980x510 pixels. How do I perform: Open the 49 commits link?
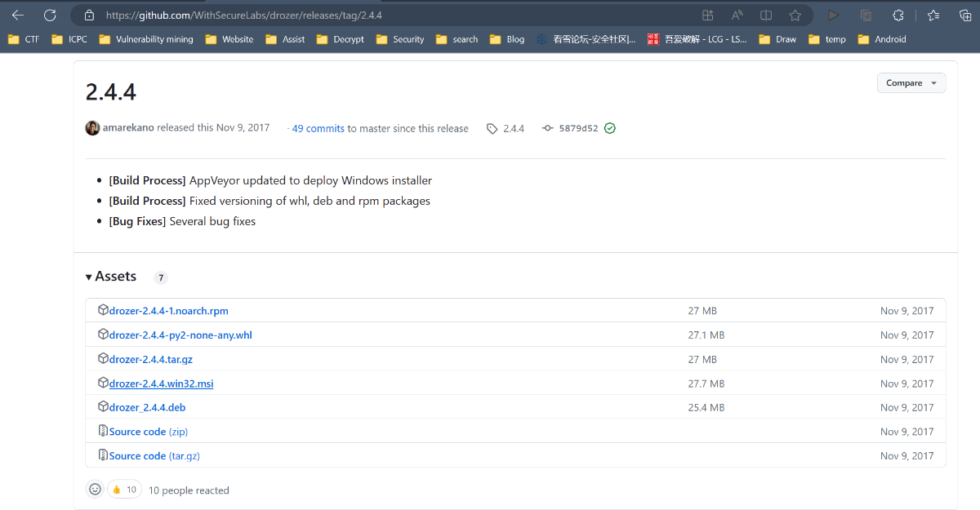coord(318,128)
